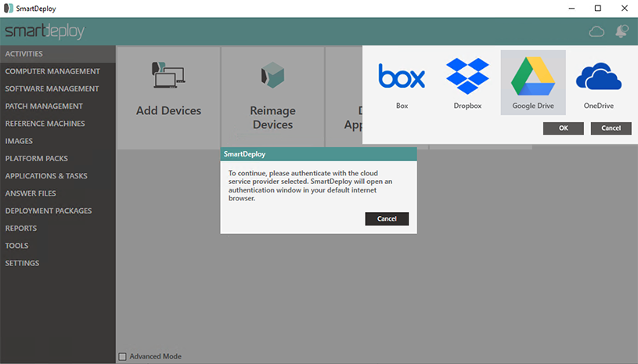Click the SmartDeploy title bar app icon
This screenshot has height=364, width=638.
coord(8,8)
